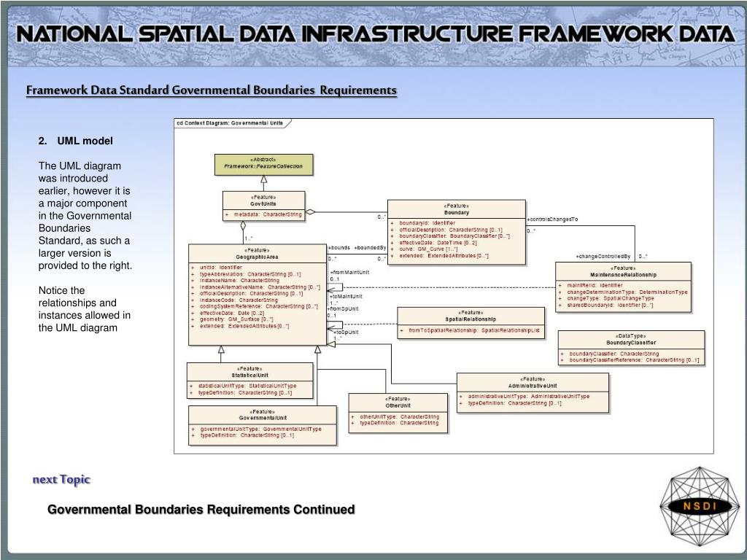The width and height of the screenshot is (747, 560).
Task: Click the '+bounds' association label
Action: point(338,248)
